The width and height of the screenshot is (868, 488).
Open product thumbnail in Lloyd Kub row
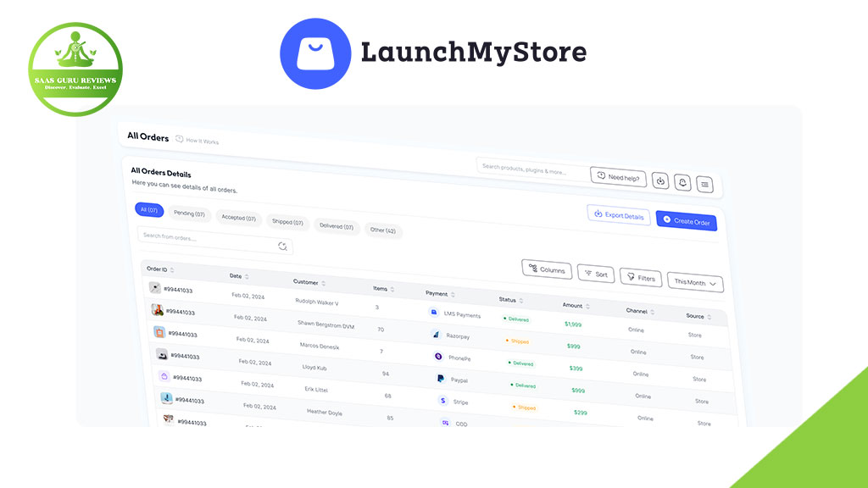point(162,354)
